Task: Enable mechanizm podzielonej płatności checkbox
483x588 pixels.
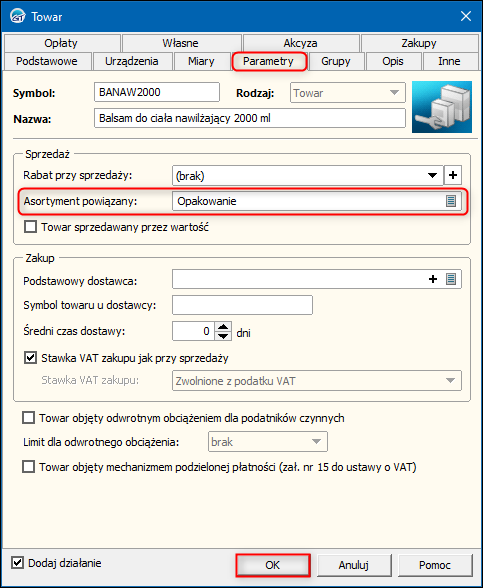Action: click(28, 467)
